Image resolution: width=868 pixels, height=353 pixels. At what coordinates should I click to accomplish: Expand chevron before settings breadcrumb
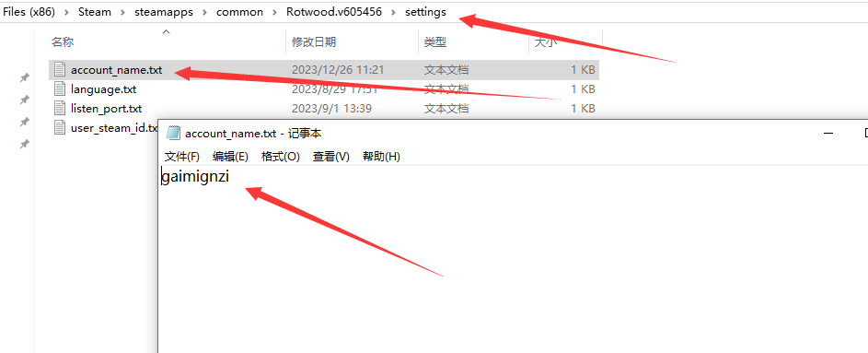(394, 12)
